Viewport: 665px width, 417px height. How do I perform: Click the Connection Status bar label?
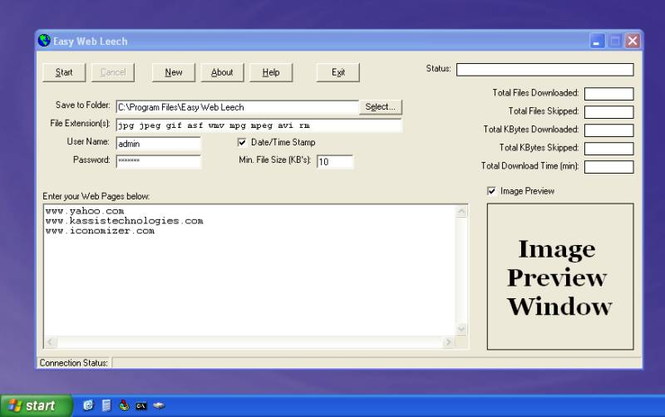click(x=74, y=363)
